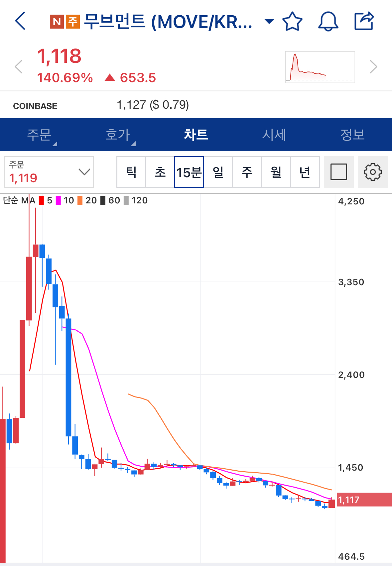
Task: Tap the red N badge icon
Action: tap(57, 22)
